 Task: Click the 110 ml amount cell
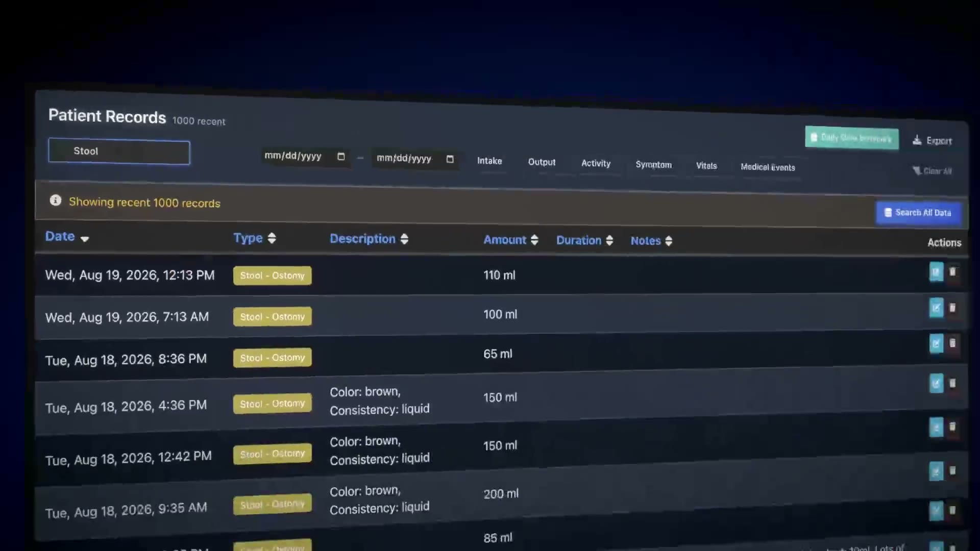click(499, 275)
